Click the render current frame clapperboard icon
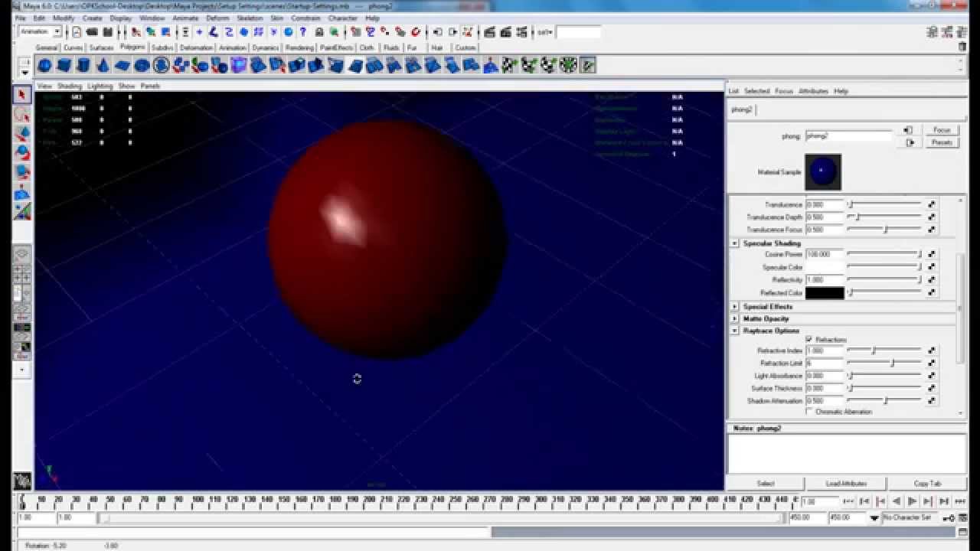This screenshot has height=551, width=980. [x=490, y=32]
